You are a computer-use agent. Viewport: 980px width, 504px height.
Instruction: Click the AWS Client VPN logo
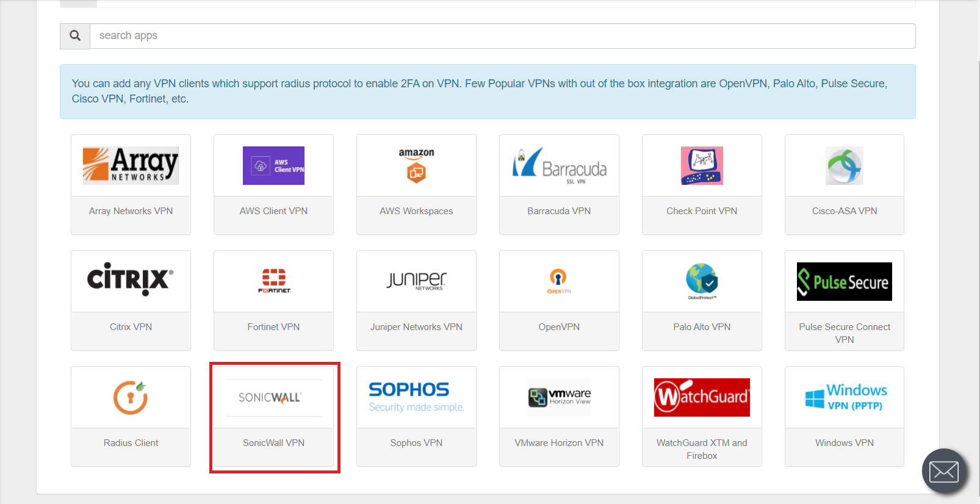pyautogui.click(x=273, y=165)
